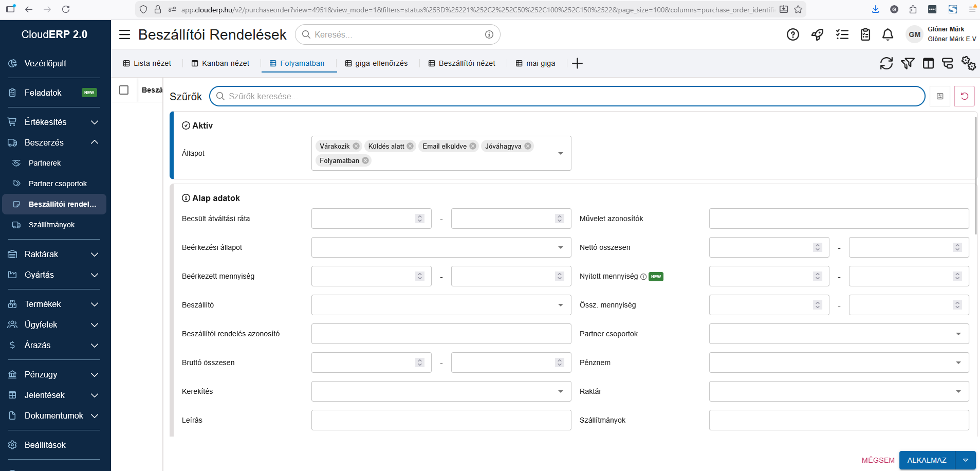980x471 pixels.
Task: Click the ALKALMAZ button
Action: pyautogui.click(x=927, y=460)
